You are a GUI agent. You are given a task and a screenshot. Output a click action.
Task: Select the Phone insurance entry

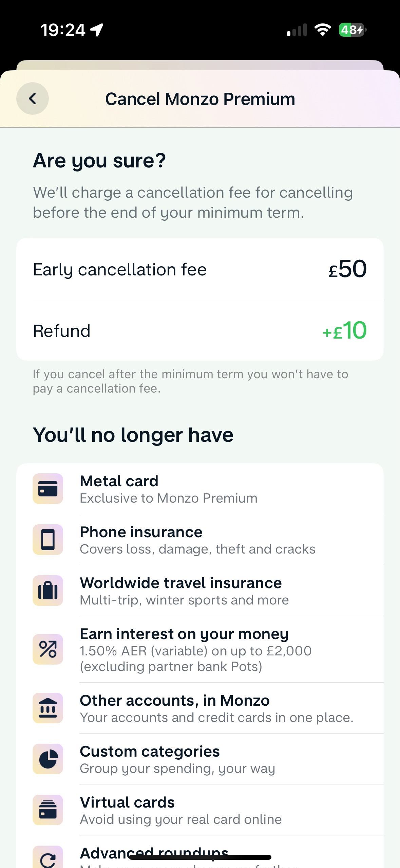pyautogui.click(x=141, y=532)
